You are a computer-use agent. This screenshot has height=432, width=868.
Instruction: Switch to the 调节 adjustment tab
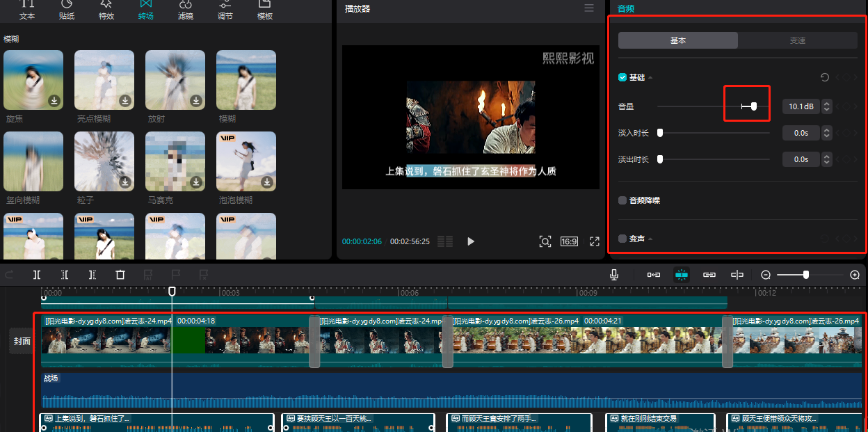[225, 10]
